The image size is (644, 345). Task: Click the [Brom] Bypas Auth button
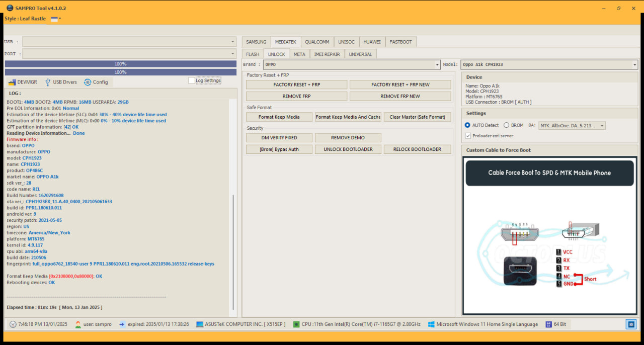coord(279,149)
